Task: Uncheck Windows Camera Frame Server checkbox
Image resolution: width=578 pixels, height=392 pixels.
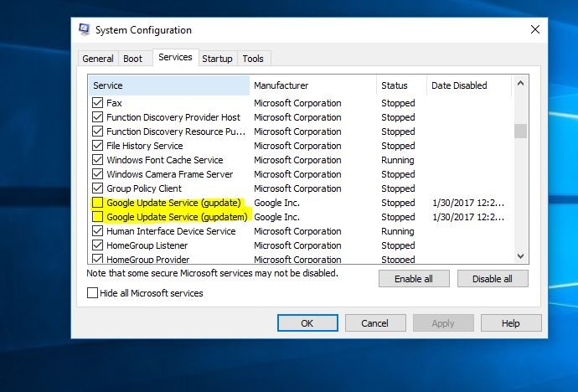Action: click(x=97, y=174)
